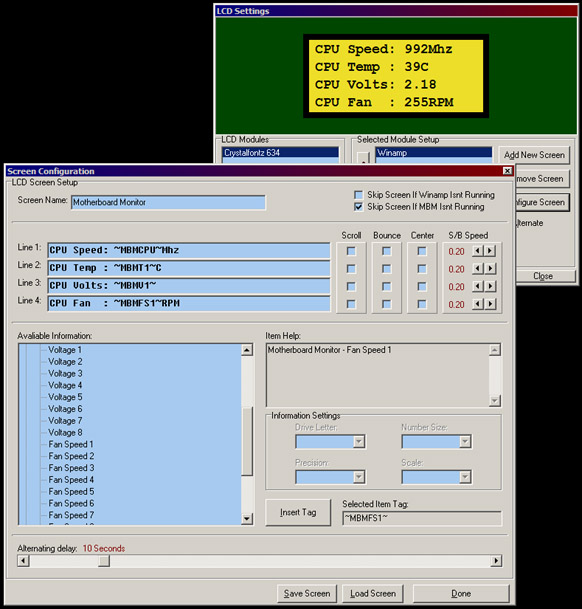582x609 pixels.
Task: Click the Done button
Action: [461, 593]
